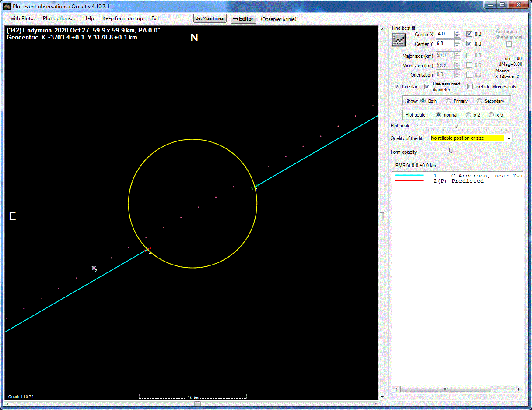
Task: Increase Center X with up arrow
Action: [457, 32]
